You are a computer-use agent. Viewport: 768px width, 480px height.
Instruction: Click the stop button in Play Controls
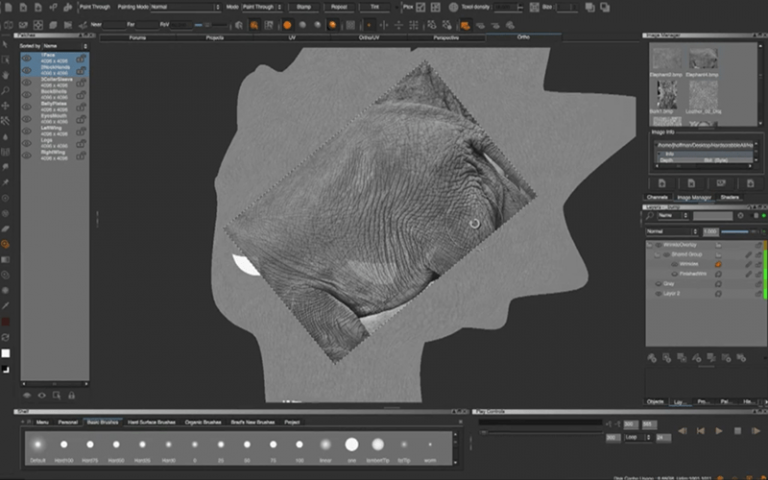[737, 431]
